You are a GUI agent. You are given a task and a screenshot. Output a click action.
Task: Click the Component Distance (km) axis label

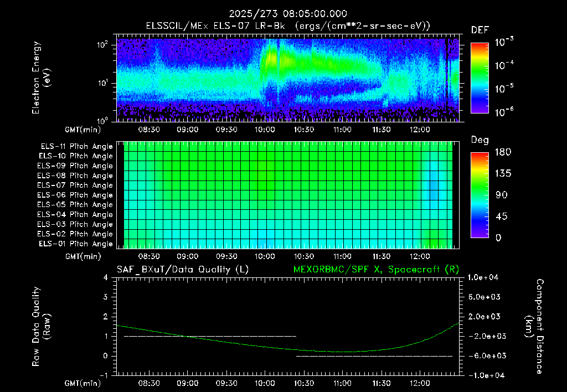(534, 327)
